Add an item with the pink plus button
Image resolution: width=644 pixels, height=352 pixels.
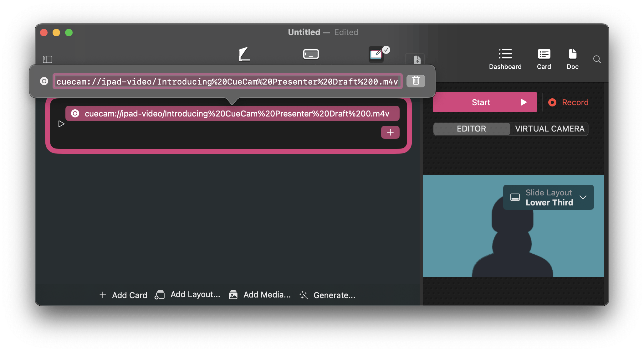point(390,132)
